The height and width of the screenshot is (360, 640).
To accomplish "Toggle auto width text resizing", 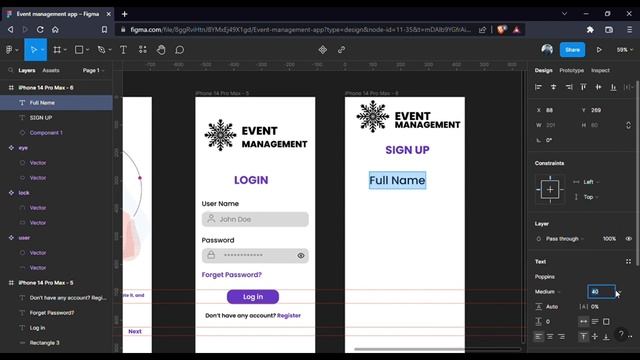I will (583, 322).
